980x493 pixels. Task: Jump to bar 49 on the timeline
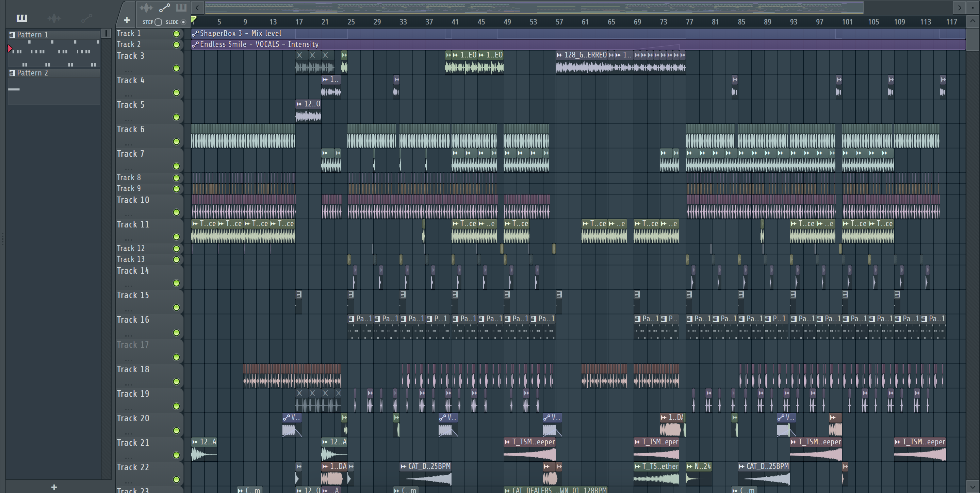coord(507,22)
